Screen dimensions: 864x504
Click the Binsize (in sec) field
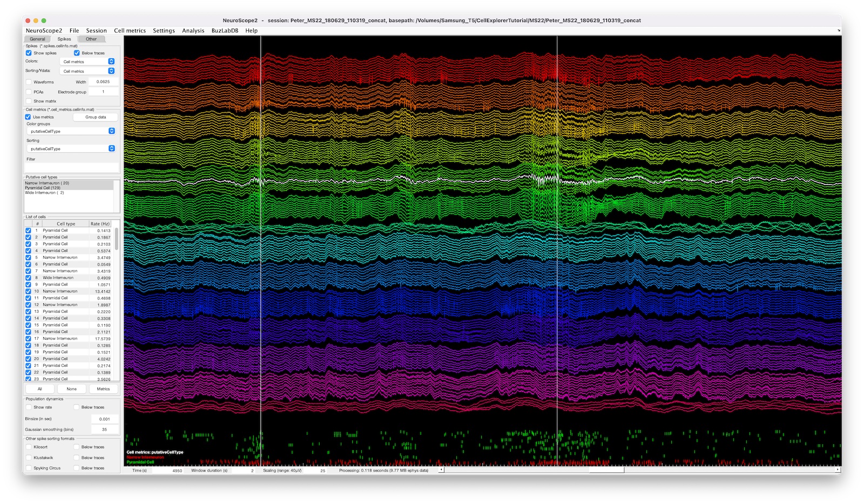[104, 419]
